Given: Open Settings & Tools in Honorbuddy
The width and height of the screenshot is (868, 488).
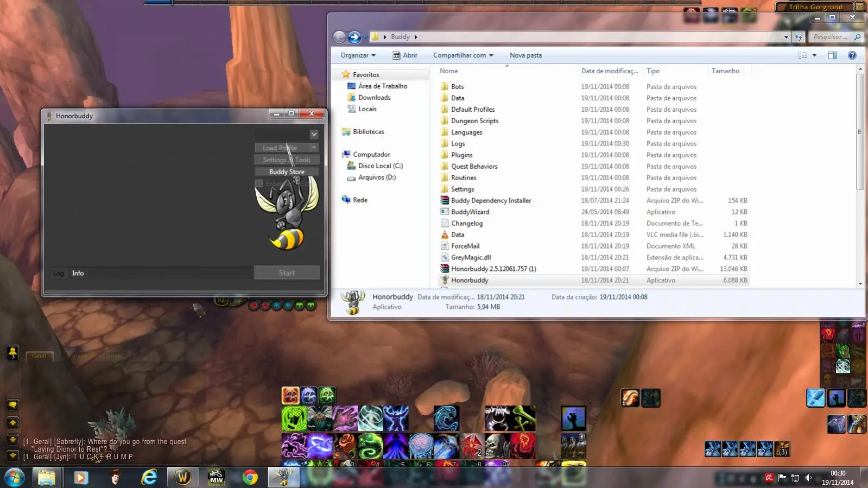Looking at the screenshot, I should [x=287, y=160].
